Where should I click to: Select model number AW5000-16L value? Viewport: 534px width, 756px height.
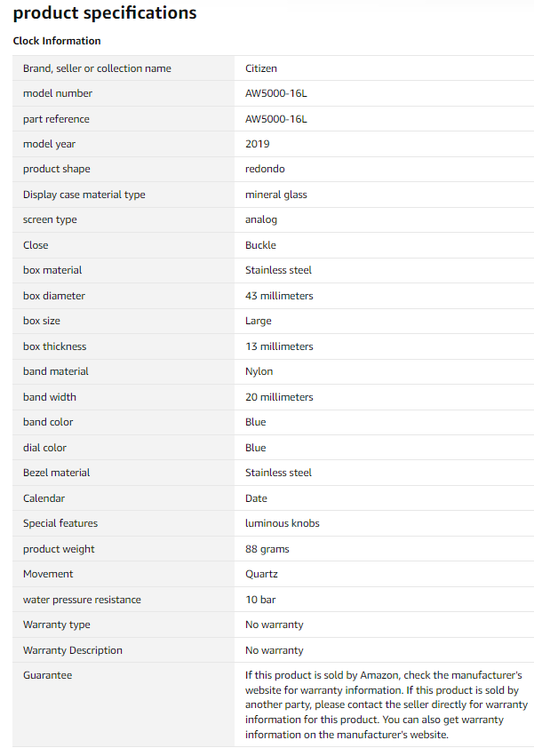[276, 93]
